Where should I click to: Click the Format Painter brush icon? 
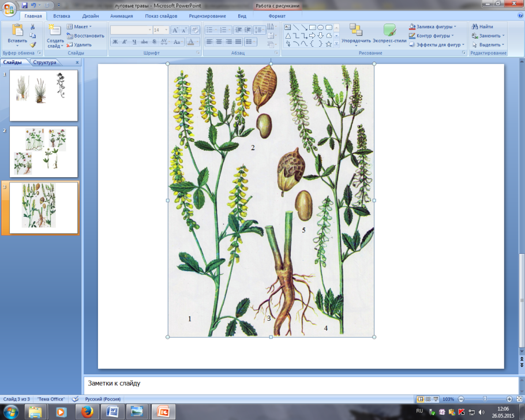(x=33, y=44)
